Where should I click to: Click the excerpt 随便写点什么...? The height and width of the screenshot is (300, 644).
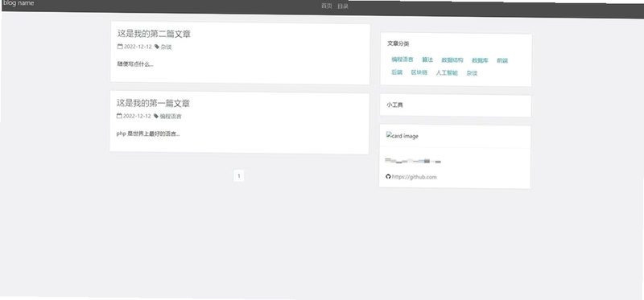click(x=135, y=64)
